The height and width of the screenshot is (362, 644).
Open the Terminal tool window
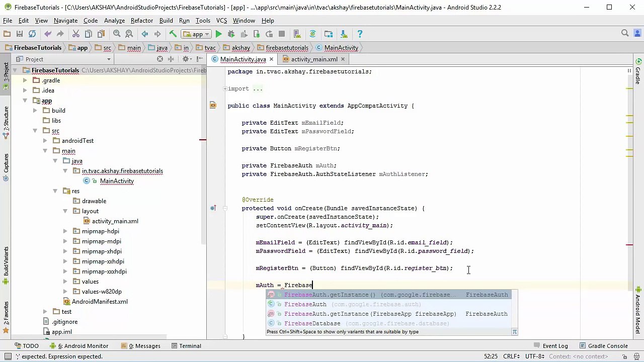[186, 346]
